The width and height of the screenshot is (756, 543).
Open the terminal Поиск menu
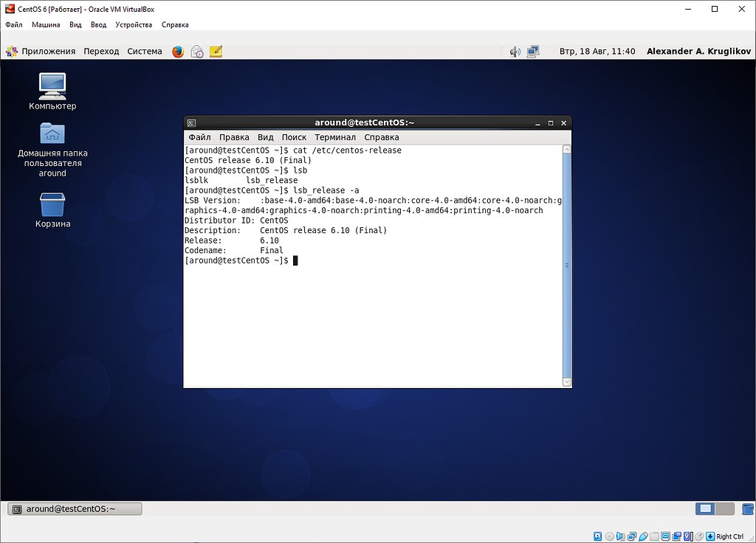click(x=294, y=137)
